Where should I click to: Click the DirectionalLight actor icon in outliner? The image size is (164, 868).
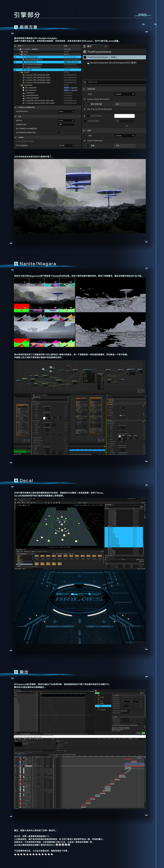coord(24,57)
